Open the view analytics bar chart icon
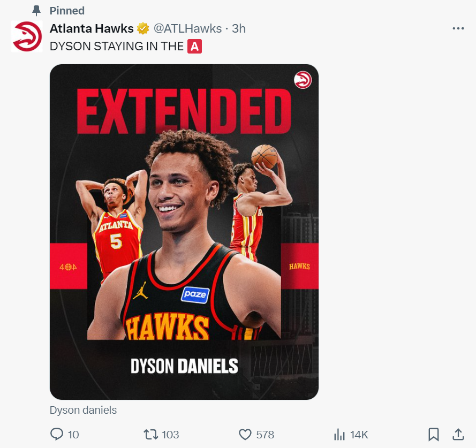476x448 pixels. click(339, 434)
